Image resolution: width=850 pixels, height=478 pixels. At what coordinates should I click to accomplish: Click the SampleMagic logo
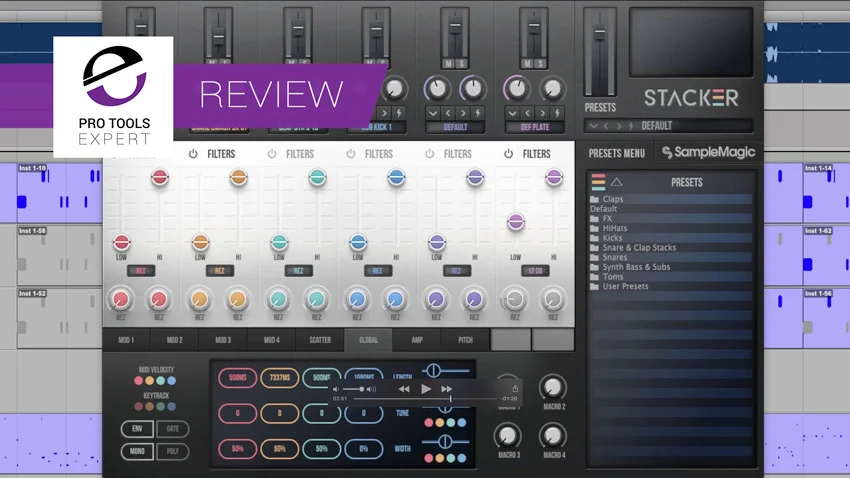[x=708, y=152]
